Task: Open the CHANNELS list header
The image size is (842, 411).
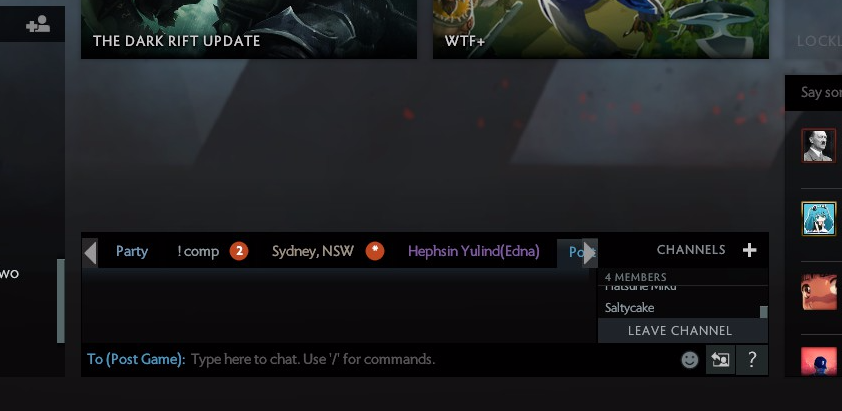Action: click(x=691, y=250)
